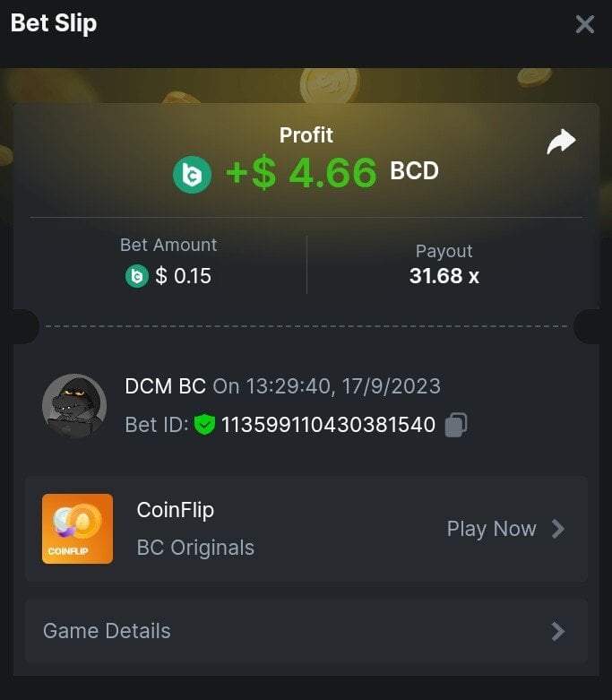Click the BCD coin icon beside profit
Screen dimensions: 612x700
point(192,175)
